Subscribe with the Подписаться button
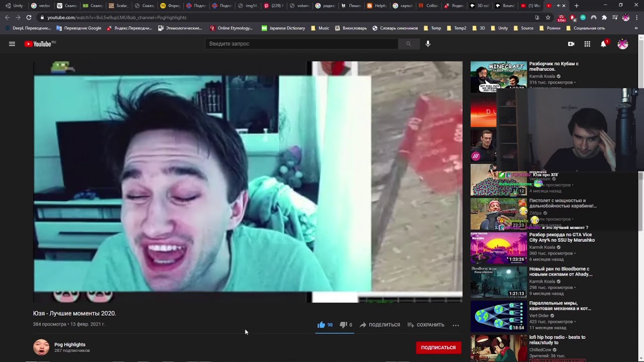 pos(438,347)
